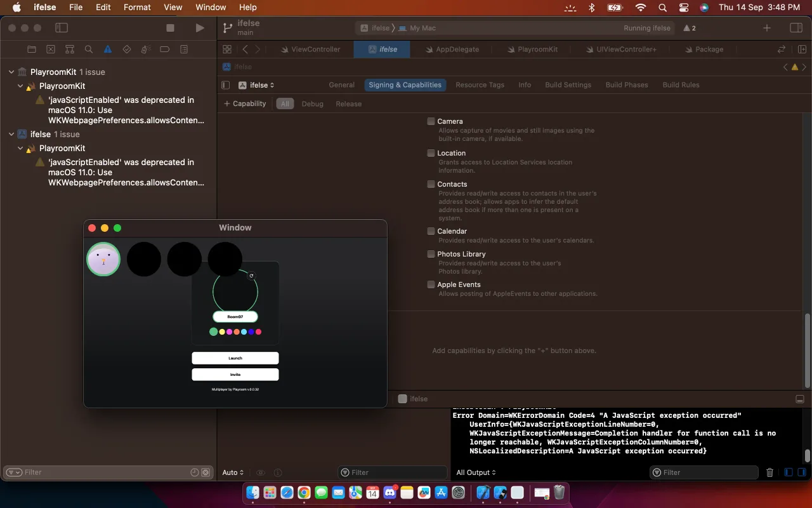Toggle the project targets list sidebar icon
Image resolution: width=812 pixels, height=508 pixels.
tap(225, 85)
